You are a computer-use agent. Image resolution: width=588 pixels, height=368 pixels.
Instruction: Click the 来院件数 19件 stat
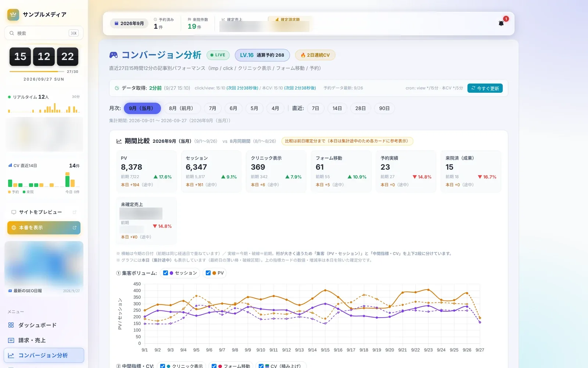click(x=198, y=24)
